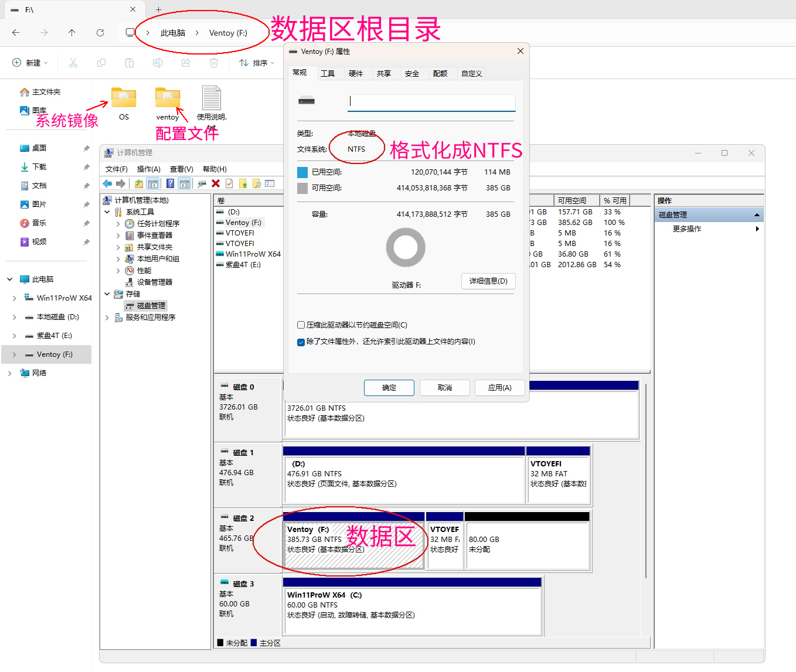The width and height of the screenshot is (796, 672).
Task: Click the Share icon in Explorer toolbar
Action: pos(186,63)
